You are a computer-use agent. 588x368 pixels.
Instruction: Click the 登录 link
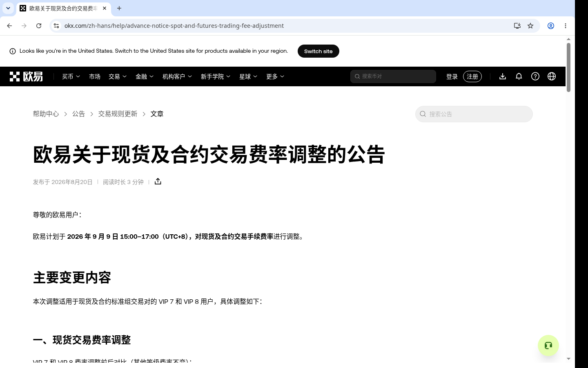pos(452,76)
